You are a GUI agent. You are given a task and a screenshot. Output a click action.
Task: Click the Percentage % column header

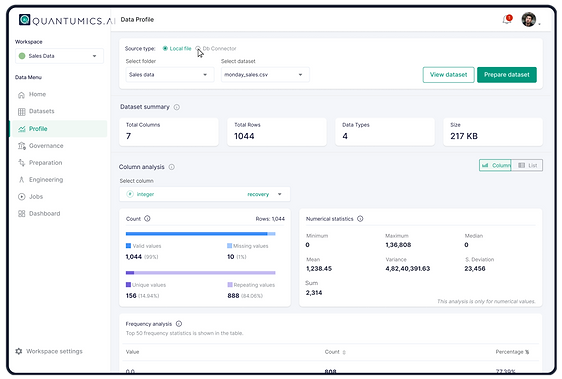click(x=512, y=352)
